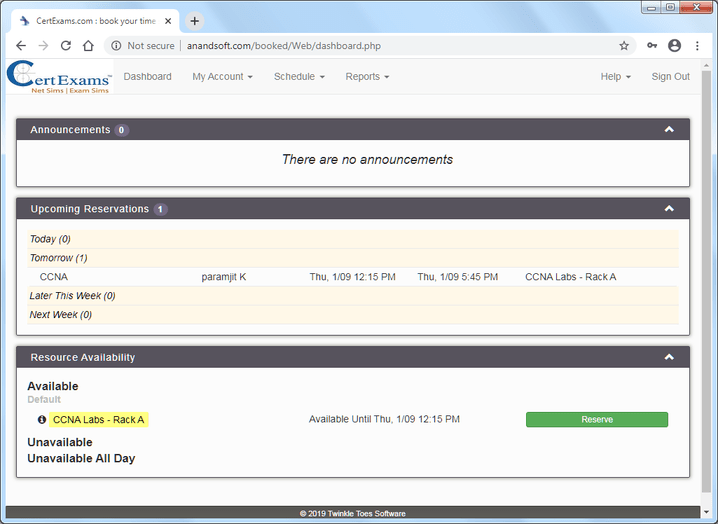Click the Today (0) group row
This screenshot has width=718, height=524.
coord(353,239)
